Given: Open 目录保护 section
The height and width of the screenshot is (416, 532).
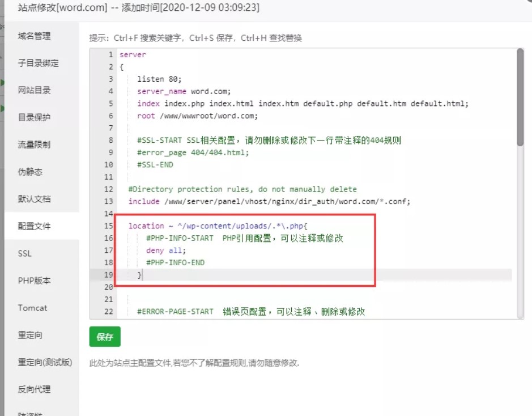Looking at the screenshot, I should coord(34,118).
